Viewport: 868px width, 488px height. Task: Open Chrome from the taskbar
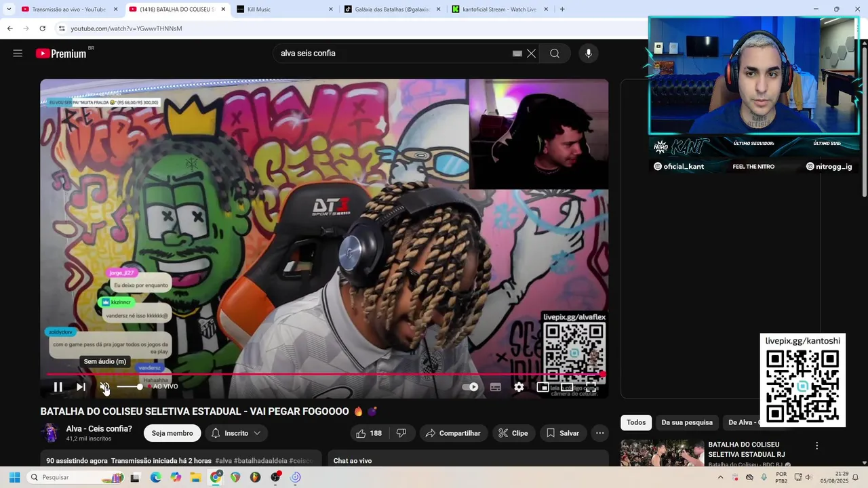[x=216, y=477]
